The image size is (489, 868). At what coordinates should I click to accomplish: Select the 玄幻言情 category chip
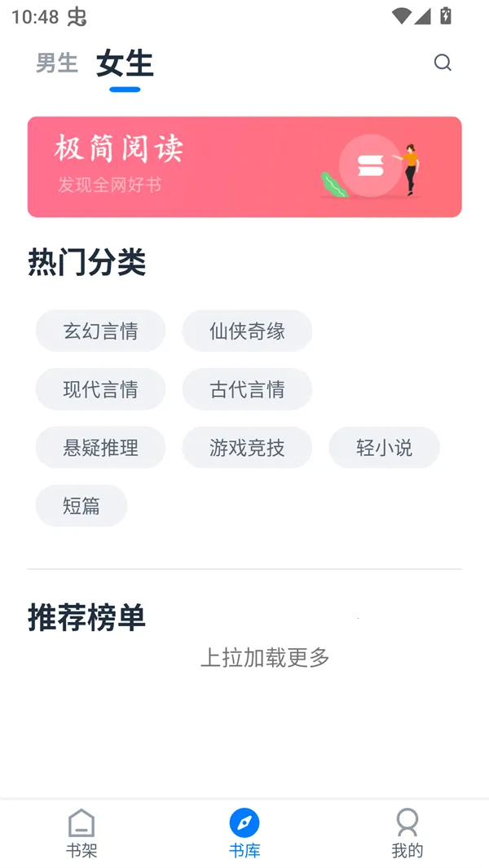[100, 331]
